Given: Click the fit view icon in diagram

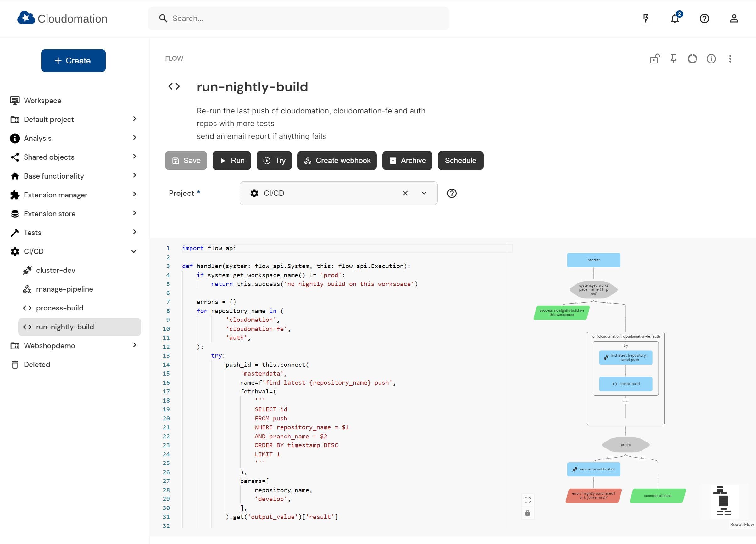Looking at the screenshot, I should tap(527, 500).
